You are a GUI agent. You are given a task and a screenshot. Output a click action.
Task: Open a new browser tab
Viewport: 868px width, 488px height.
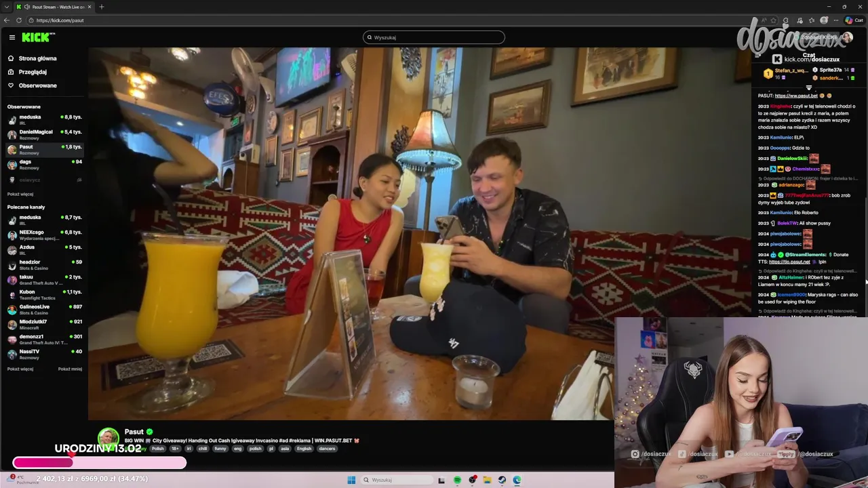tap(102, 7)
